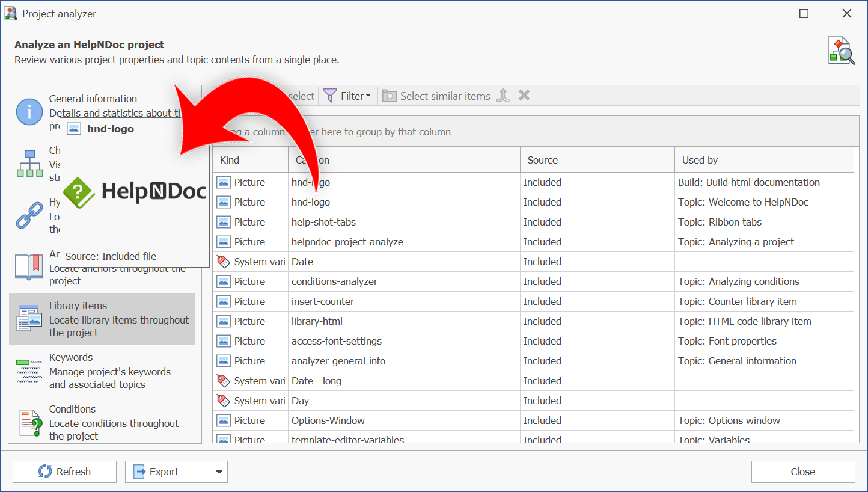Click the Keywords icon in sidebar
Image resolution: width=868 pixels, height=492 pixels.
pyautogui.click(x=29, y=371)
